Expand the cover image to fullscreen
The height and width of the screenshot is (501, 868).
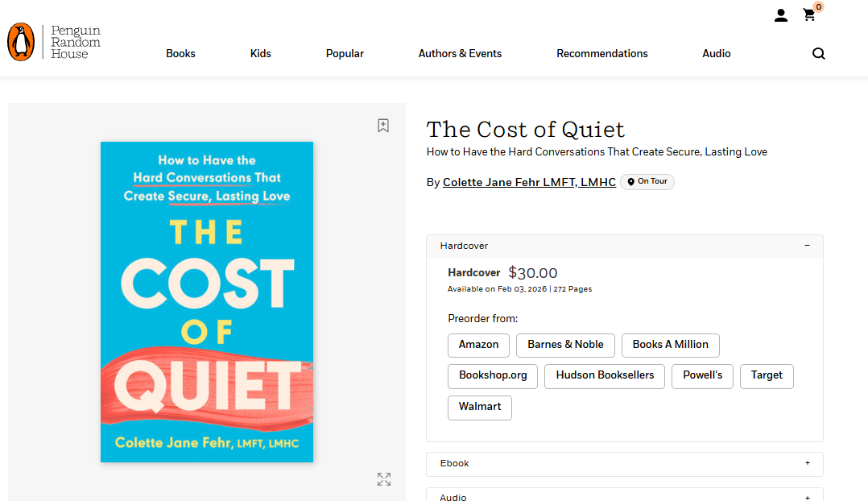point(384,479)
